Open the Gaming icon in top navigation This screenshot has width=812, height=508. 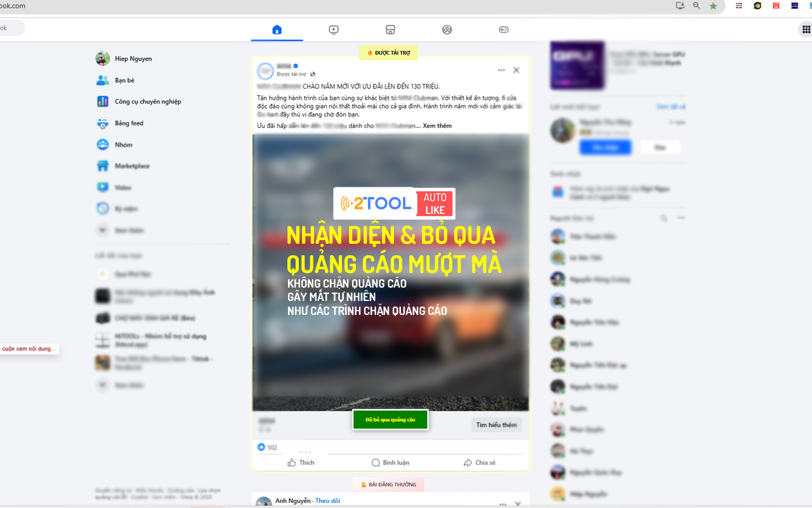[503, 29]
